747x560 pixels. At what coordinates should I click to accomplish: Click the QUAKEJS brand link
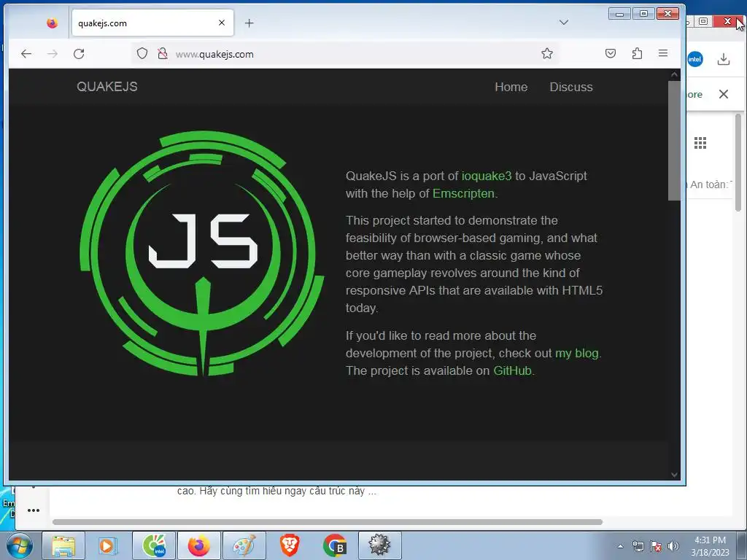[107, 87]
